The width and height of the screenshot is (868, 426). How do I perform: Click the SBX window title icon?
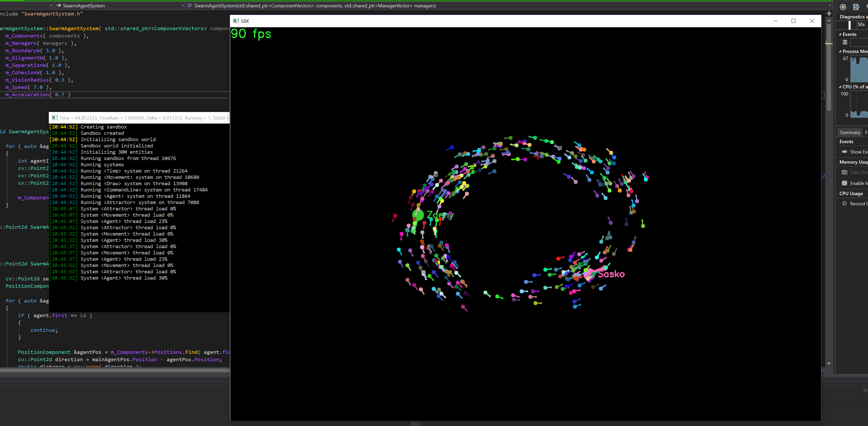click(x=236, y=21)
